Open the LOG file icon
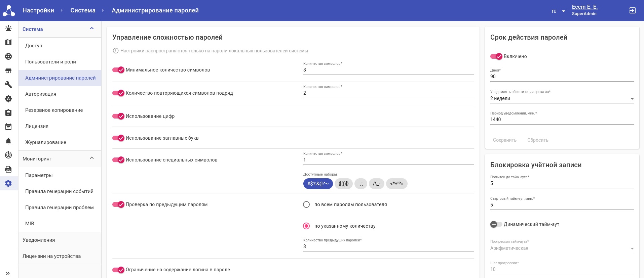Screen dimensions: 644x278 pyautogui.click(x=8, y=169)
